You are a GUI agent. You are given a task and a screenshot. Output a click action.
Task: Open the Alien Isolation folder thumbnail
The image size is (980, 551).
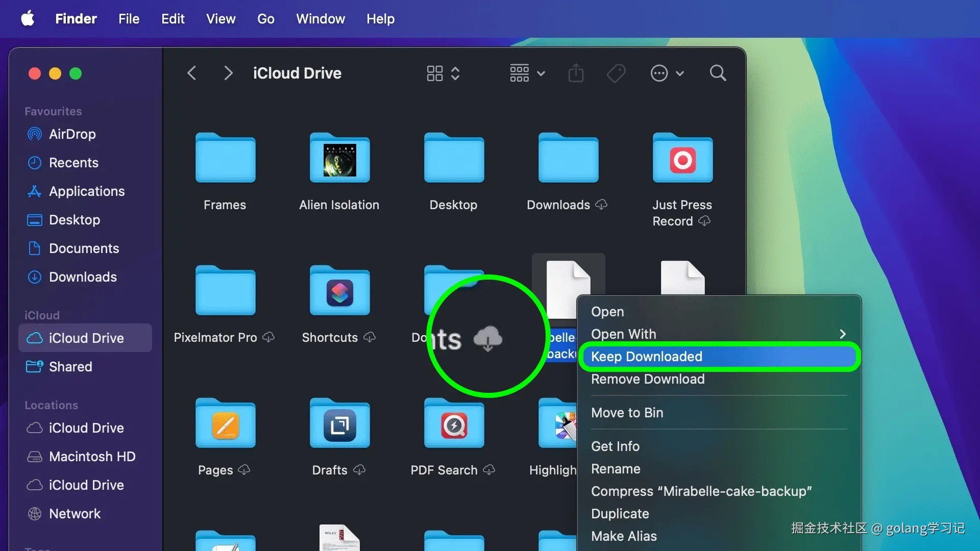tap(339, 158)
